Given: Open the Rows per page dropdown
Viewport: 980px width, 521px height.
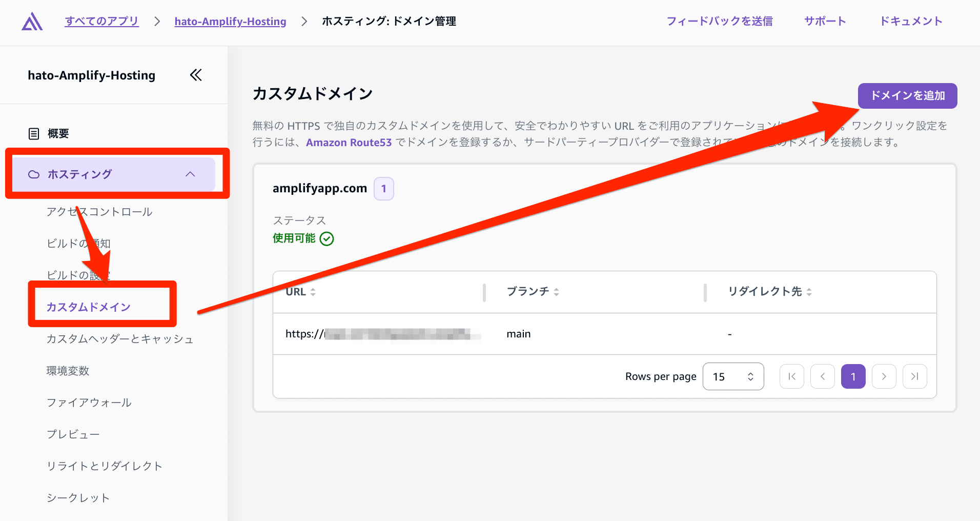Looking at the screenshot, I should [733, 376].
